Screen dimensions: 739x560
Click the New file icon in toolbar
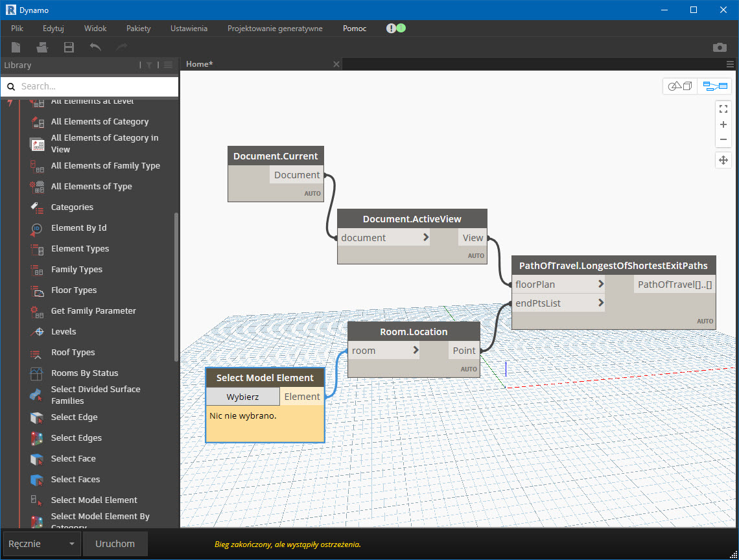click(x=16, y=47)
